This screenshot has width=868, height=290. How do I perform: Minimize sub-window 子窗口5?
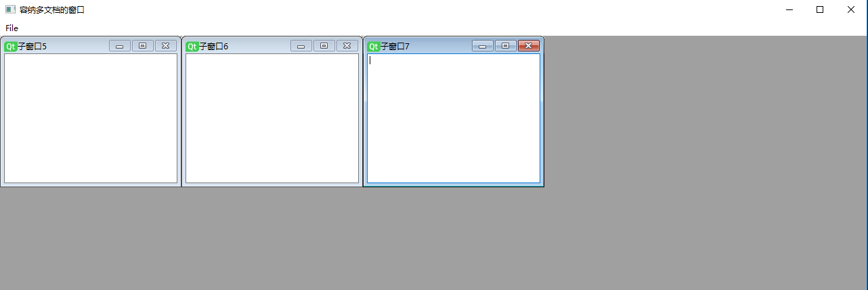pos(120,46)
